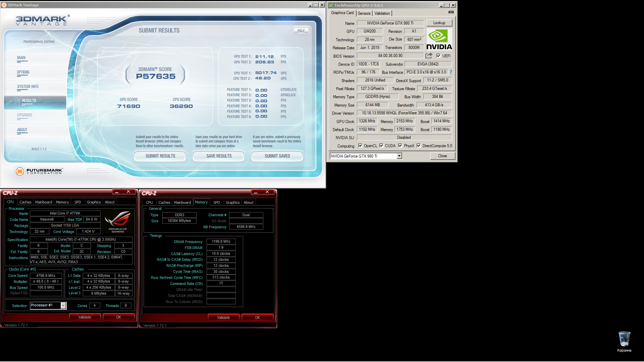Click OK in the right CPU-Z window
The image size is (644, 362).
257,317
